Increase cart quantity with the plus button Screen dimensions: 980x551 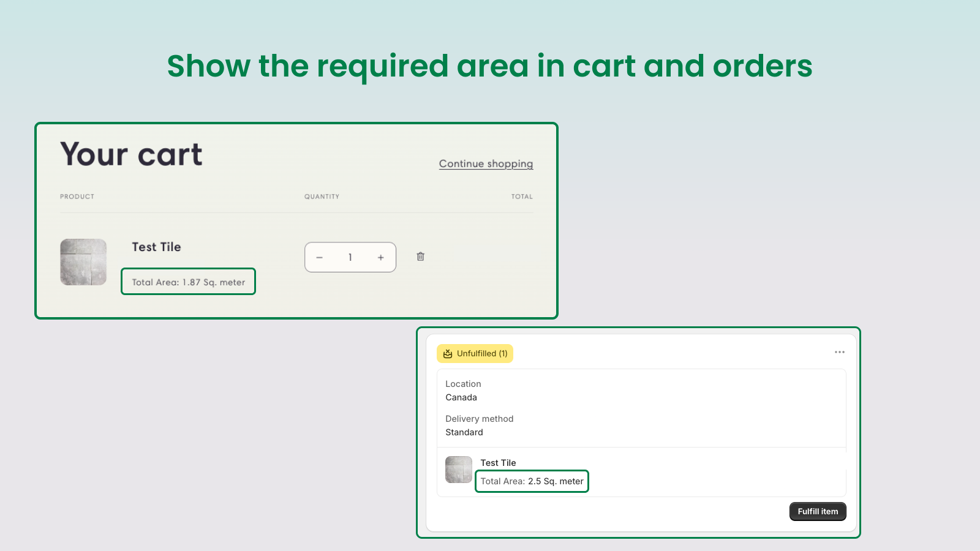point(381,258)
